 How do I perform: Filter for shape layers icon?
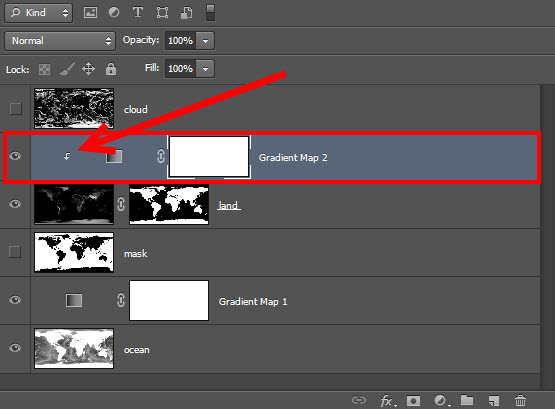[162, 13]
